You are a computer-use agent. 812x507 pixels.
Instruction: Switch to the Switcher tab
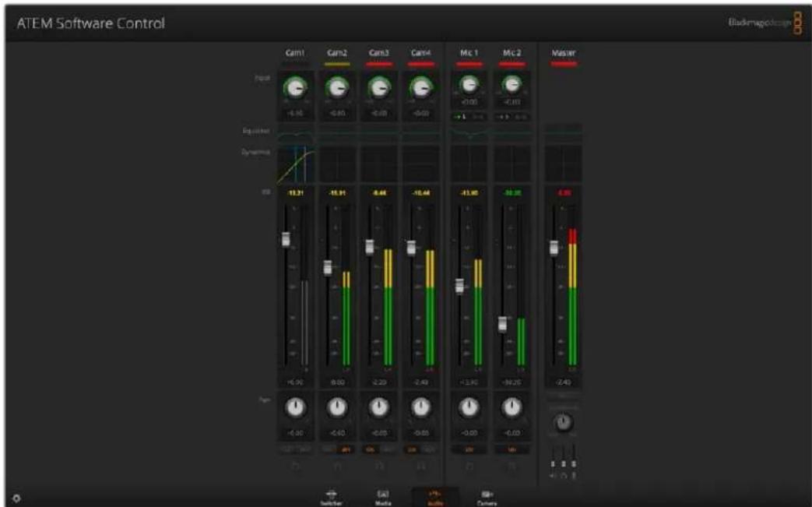(x=331, y=498)
